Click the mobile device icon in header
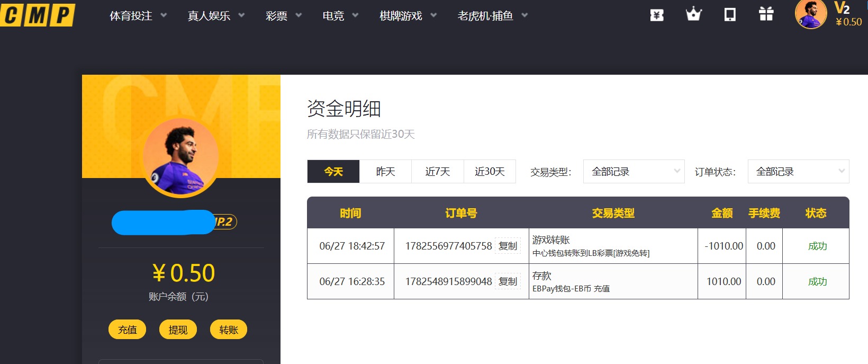This screenshot has height=364, width=868. tap(730, 14)
